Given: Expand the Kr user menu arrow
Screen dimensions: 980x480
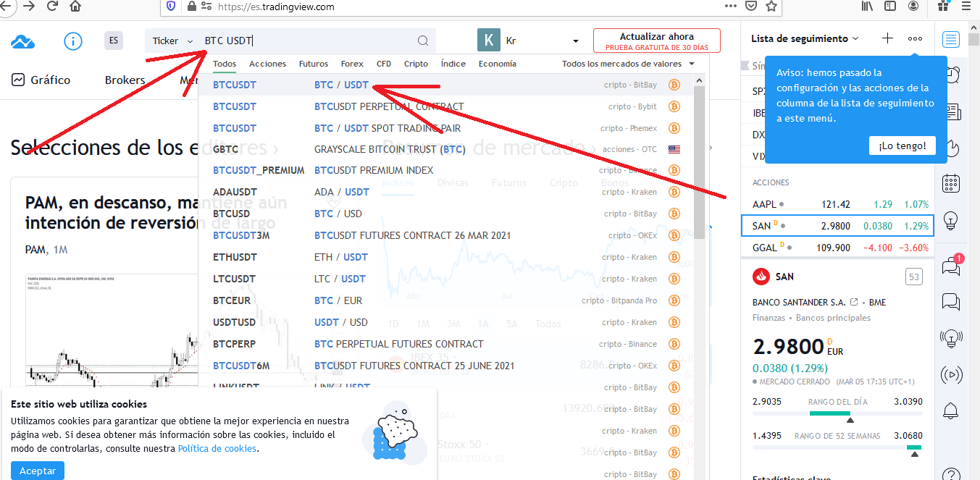Looking at the screenshot, I should click(576, 41).
